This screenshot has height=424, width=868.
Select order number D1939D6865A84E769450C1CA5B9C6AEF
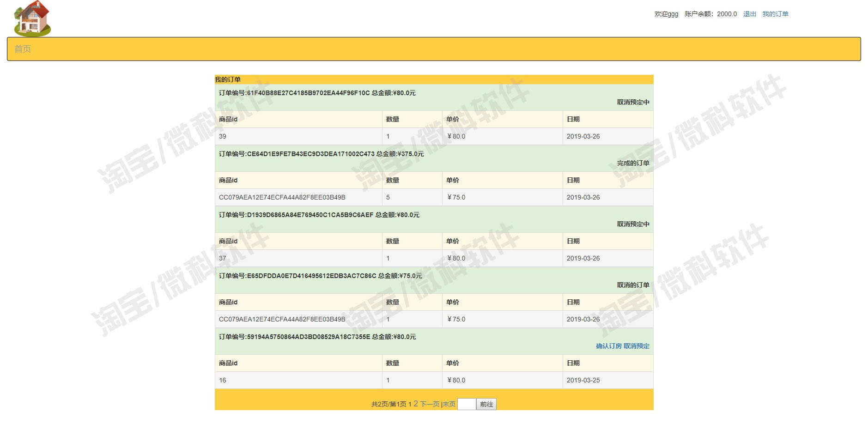coord(310,215)
